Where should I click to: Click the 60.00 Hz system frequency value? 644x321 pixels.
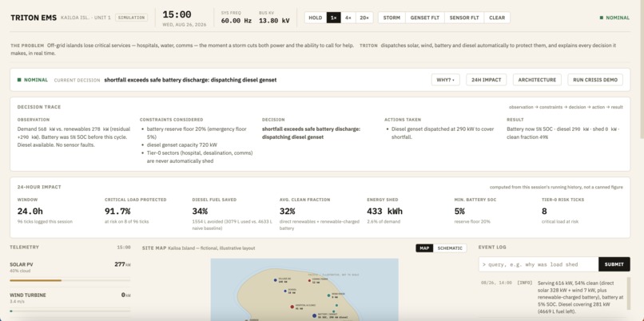(x=237, y=21)
